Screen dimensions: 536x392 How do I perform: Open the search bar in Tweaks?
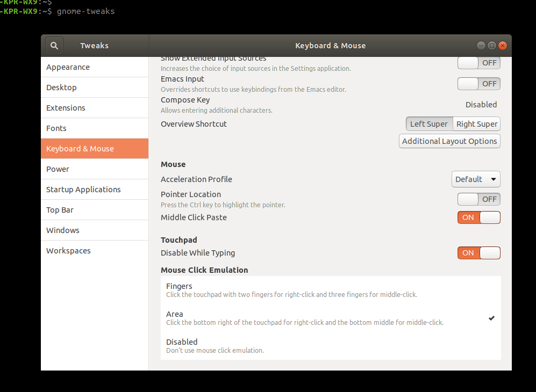coord(54,45)
